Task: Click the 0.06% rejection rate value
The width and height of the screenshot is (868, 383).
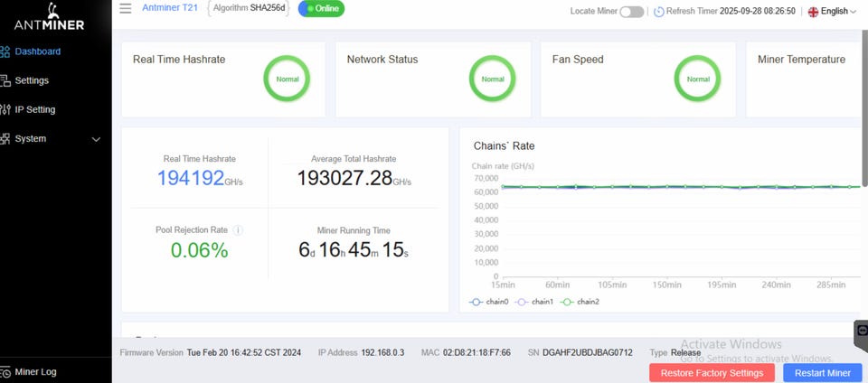Action: pos(199,251)
